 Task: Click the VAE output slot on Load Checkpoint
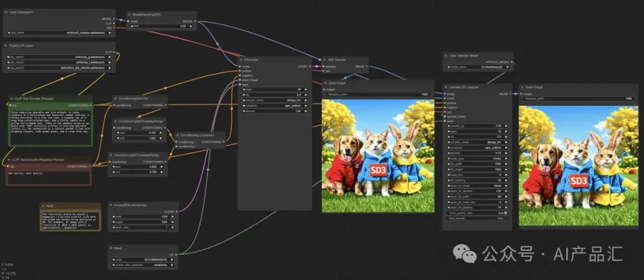(114, 27)
